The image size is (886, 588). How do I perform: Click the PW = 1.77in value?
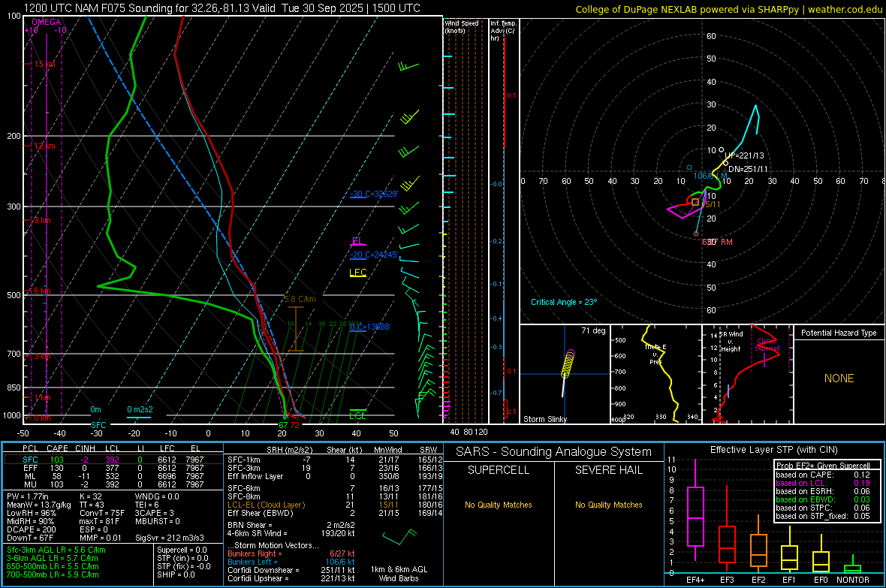point(28,496)
